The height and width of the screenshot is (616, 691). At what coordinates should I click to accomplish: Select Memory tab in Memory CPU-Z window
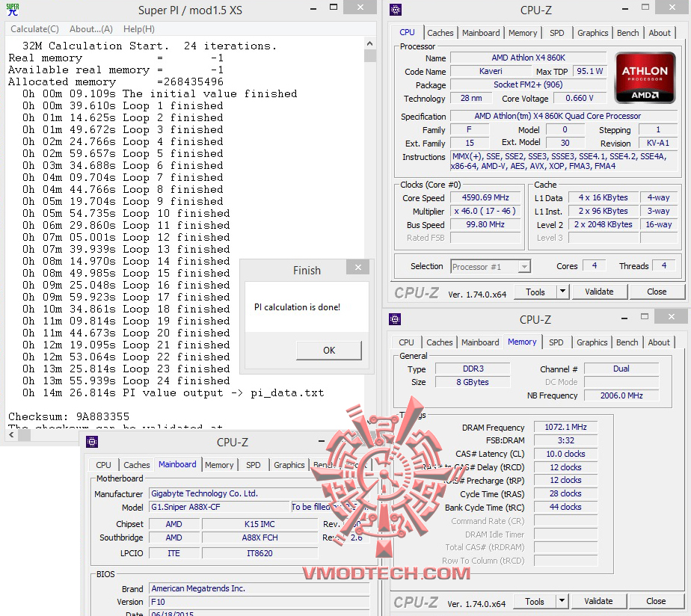coord(522,342)
